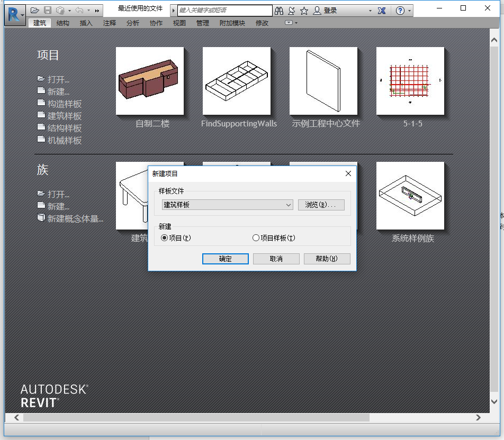Click the sync with central icon
504x440 pixels.
[60, 11]
